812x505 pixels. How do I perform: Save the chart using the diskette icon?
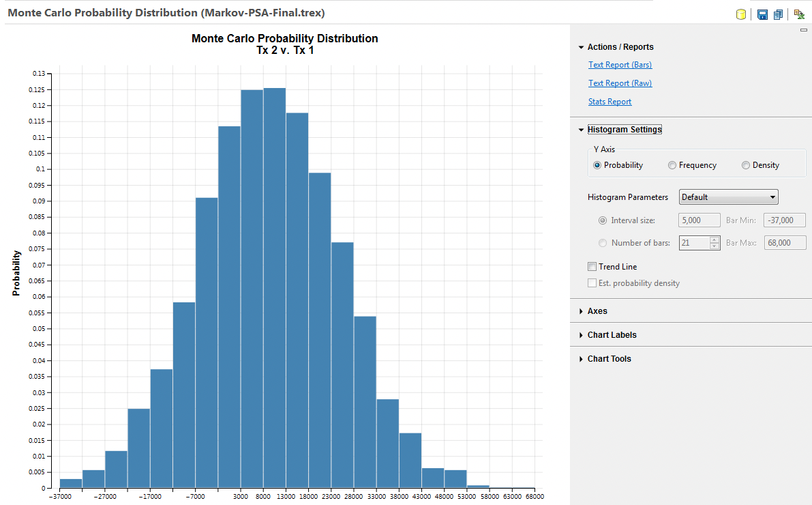pyautogui.click(x=762, y=14)
